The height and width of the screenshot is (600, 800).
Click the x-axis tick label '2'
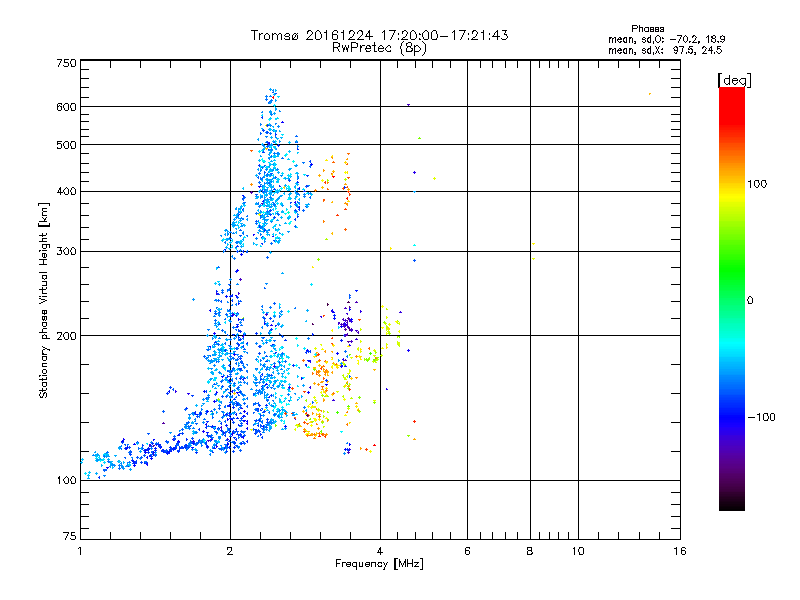click(230, 551)
